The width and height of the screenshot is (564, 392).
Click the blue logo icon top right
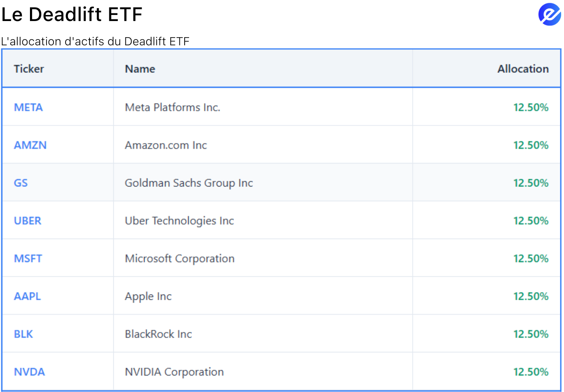(549, 15)
